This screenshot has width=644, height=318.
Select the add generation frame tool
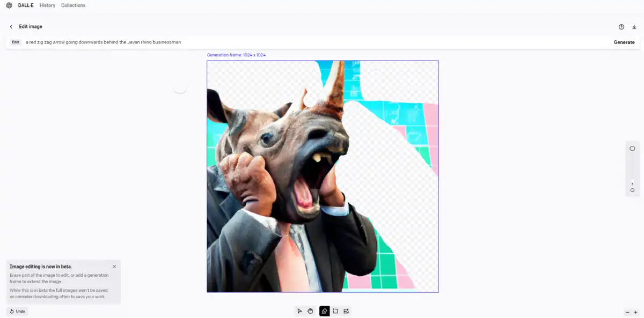335,311
